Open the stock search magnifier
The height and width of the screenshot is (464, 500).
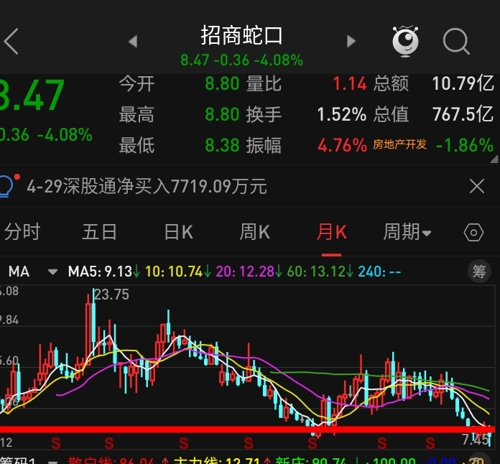point(456,41)
